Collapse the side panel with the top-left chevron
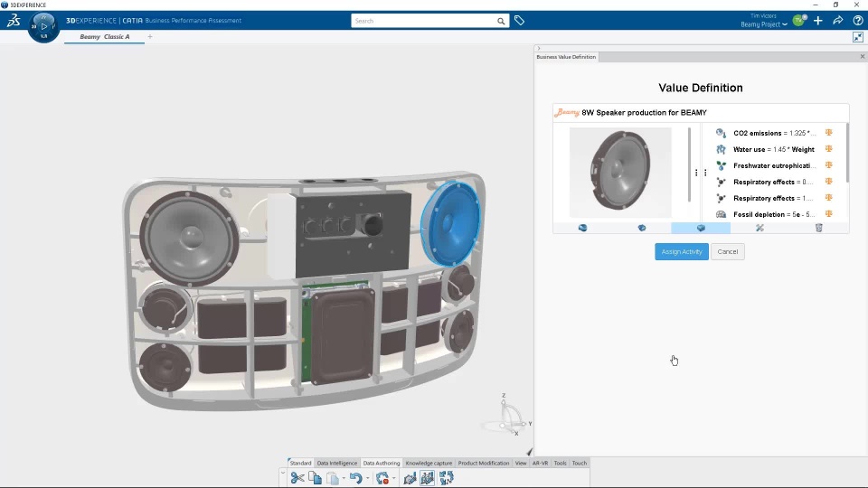The image size is (868, 488). pyautogui.click(x=539, y=48)
